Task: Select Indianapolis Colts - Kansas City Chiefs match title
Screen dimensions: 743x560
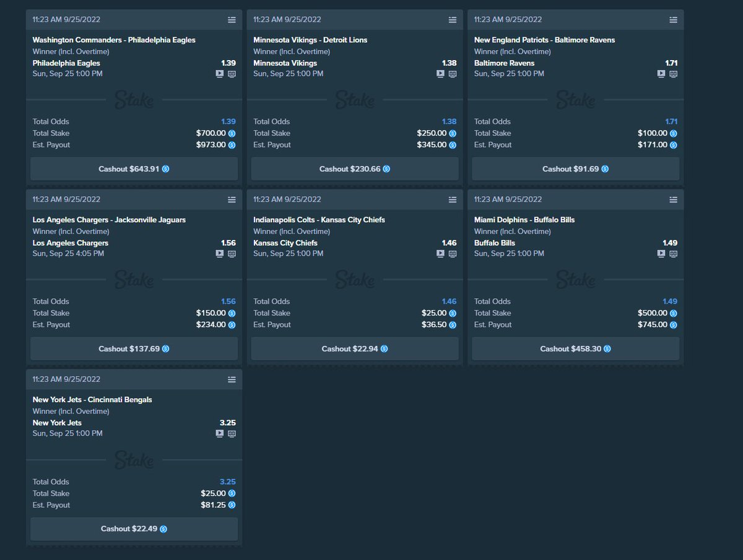Action: tap(319, 220)
